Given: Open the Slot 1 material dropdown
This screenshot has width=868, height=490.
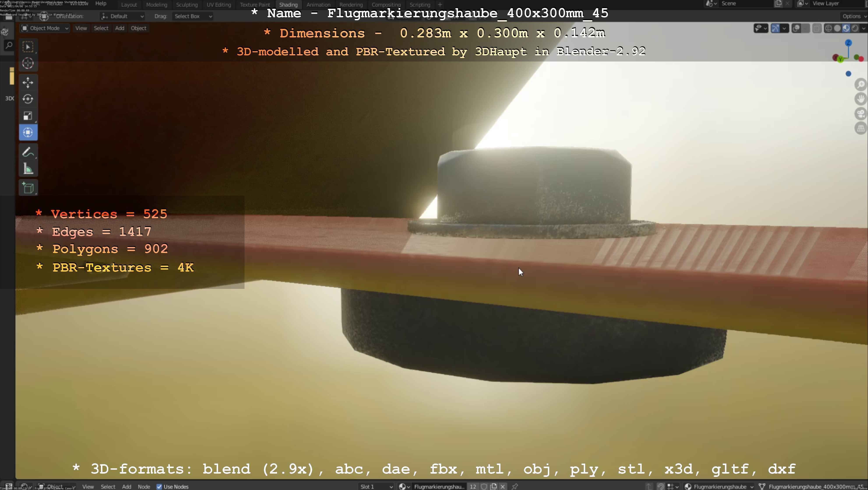Looking at the screenshot, I should [x=376, y=487].
